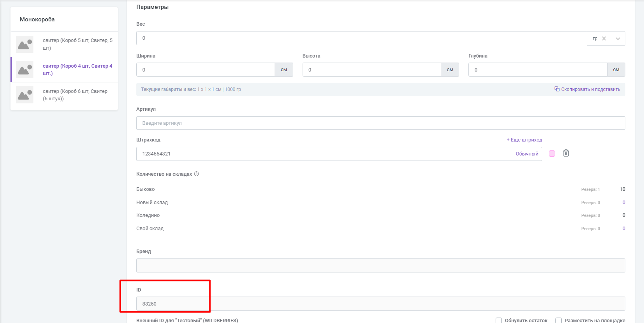This screenshot has width=644, height=323.
Task: Open the Обычный barcode type selector
Action: coord(527,154)
